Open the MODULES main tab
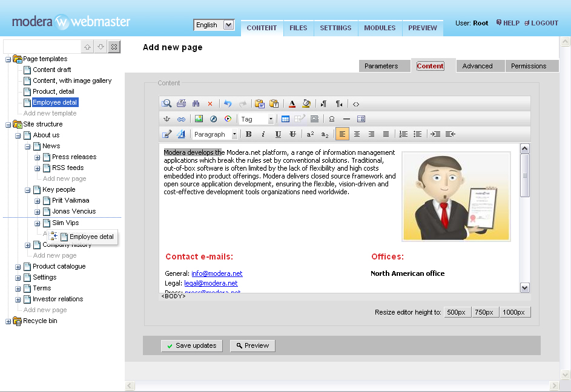Screen dimensions: 571x392 [x=380, y=28]
